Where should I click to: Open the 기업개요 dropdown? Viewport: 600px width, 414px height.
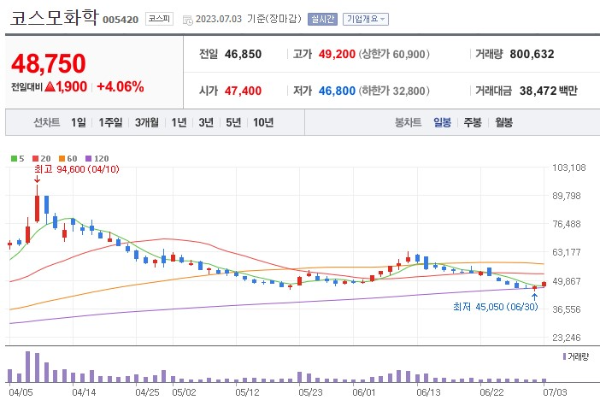pos(366,19)
